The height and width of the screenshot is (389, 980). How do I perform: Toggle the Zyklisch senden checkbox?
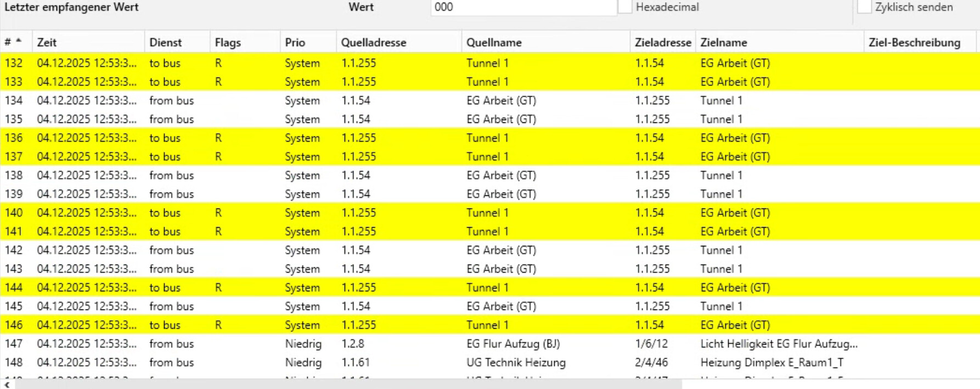[x=865, y=7]
